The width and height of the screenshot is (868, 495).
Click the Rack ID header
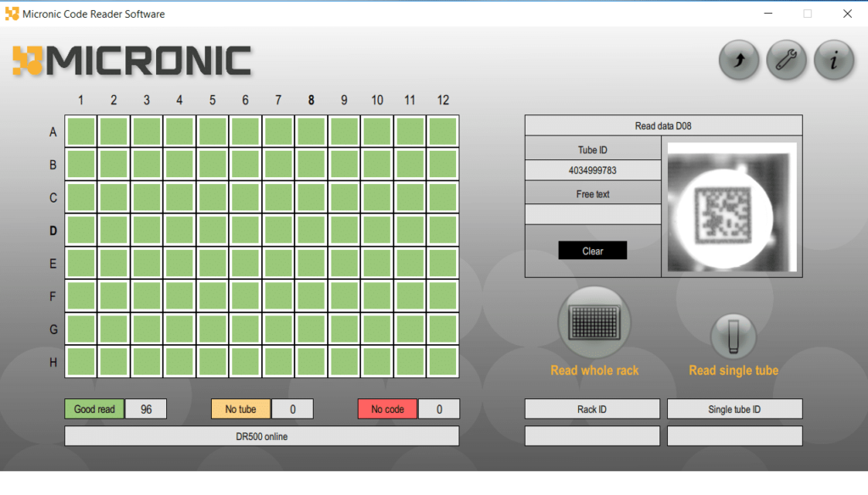pyautogui.click(x=593, y=409)
